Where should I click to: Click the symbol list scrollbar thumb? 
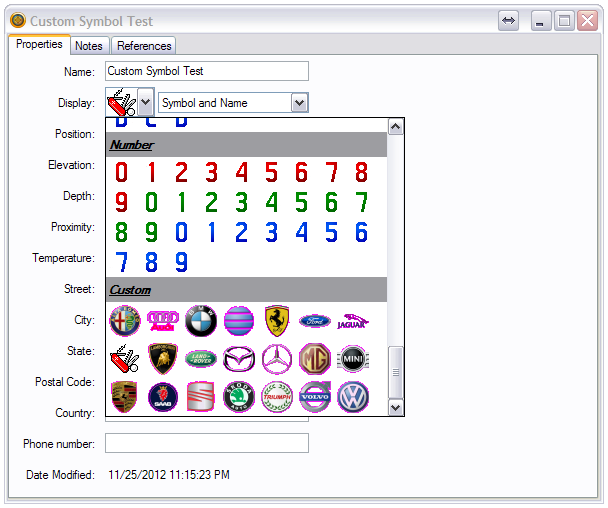[x=396, y=372]
